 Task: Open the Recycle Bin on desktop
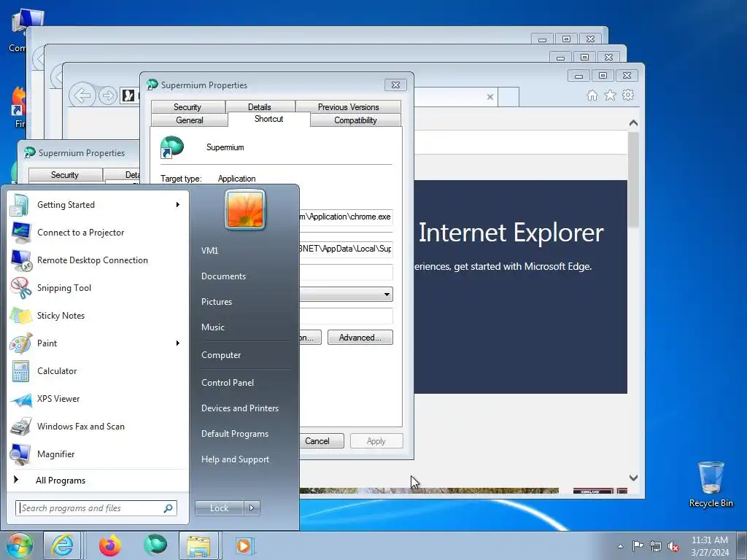(x=711, y=484)
